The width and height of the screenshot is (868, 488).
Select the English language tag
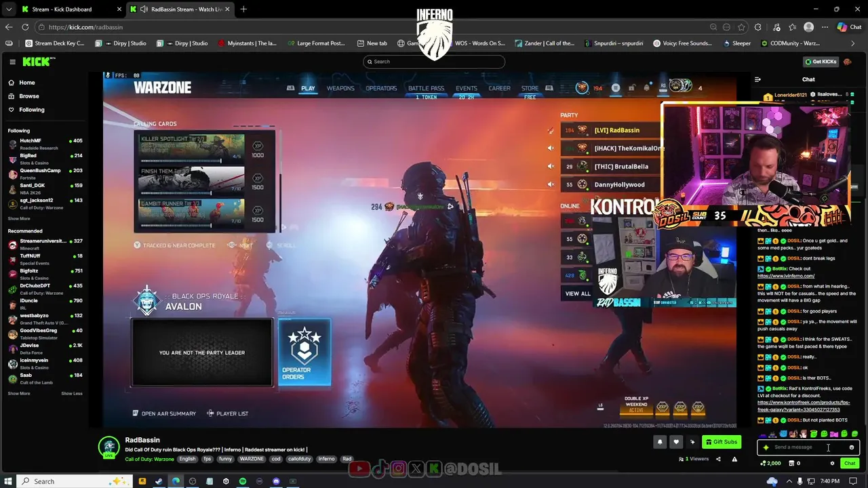point(187,459)
